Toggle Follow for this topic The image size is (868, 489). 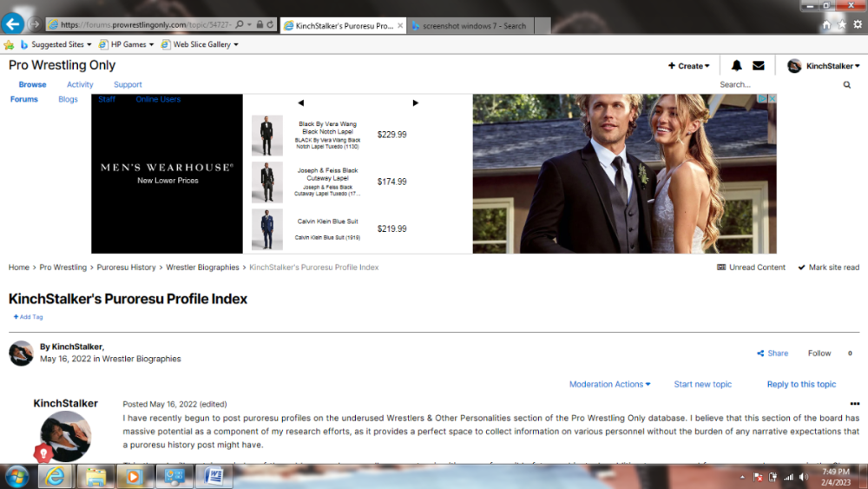[819, 354]
